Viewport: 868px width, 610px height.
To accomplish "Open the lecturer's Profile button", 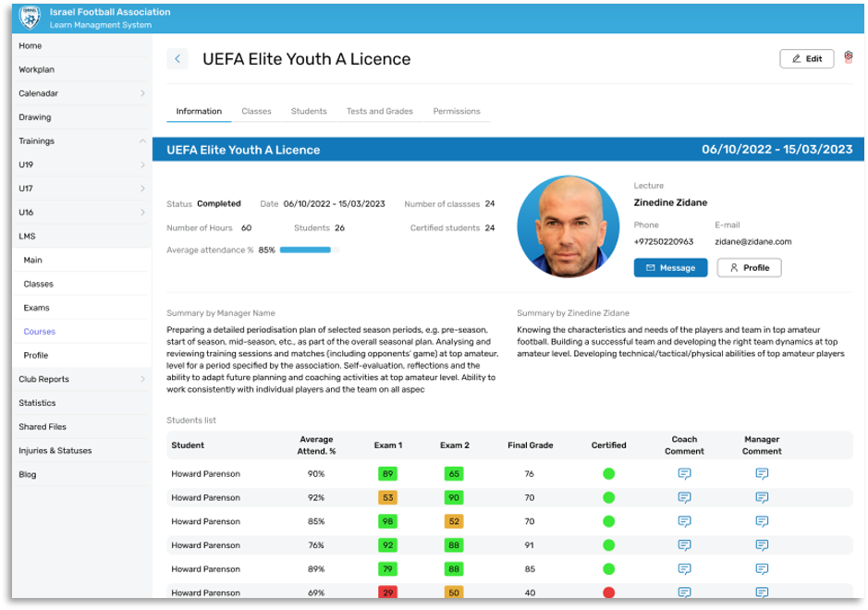I will click(x=749, y=268).
